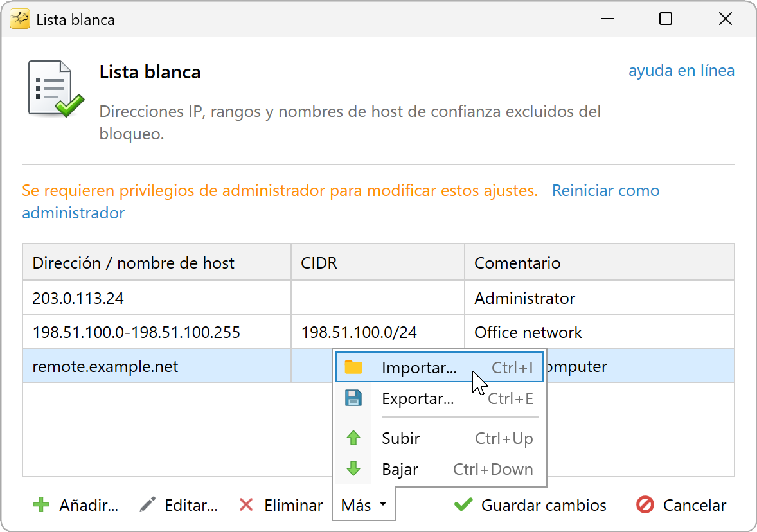The image size is (757, 532).
Task: Click the whitelist document icon with checkmark
Action: tap(55, 89)
